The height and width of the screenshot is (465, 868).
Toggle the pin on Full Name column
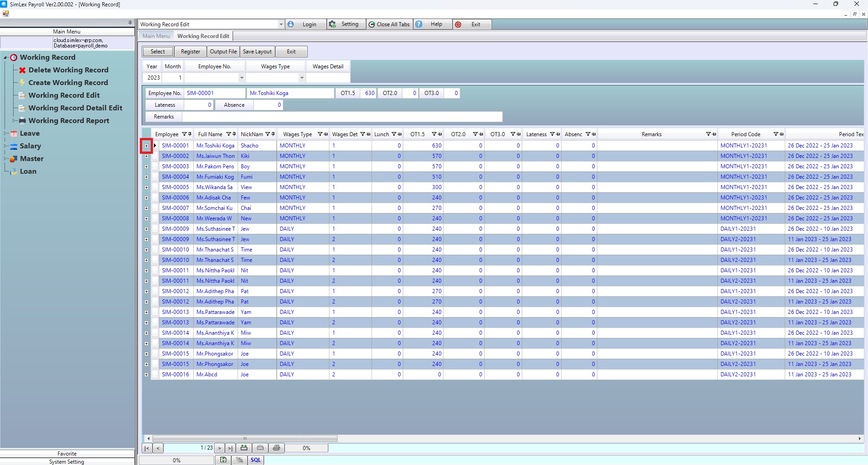pyautogui.click(x=234, y=134)
